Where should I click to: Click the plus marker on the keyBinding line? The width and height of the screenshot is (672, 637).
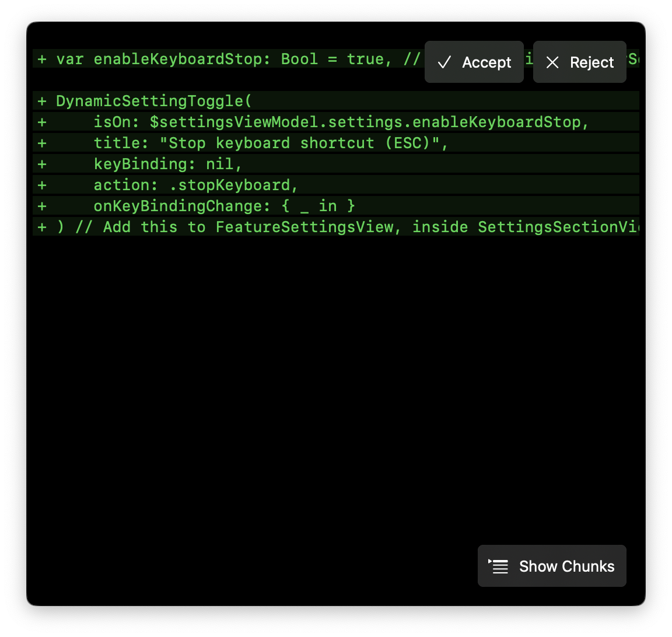point(41,163)
